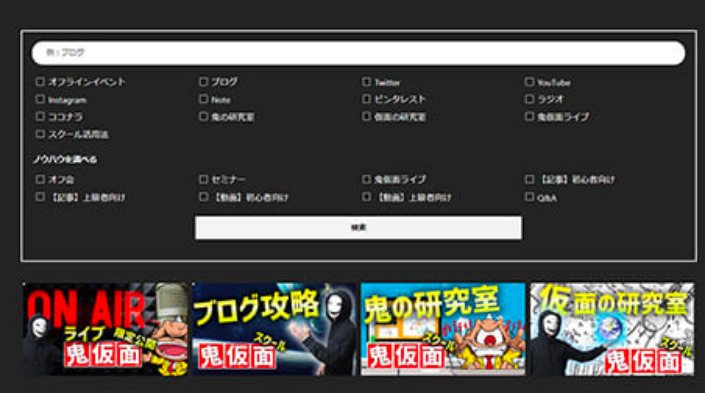Tick the 【動画】上級者向け checkbox
The height and width of the screenshot is (393, 705).
[x=366, y=196]
